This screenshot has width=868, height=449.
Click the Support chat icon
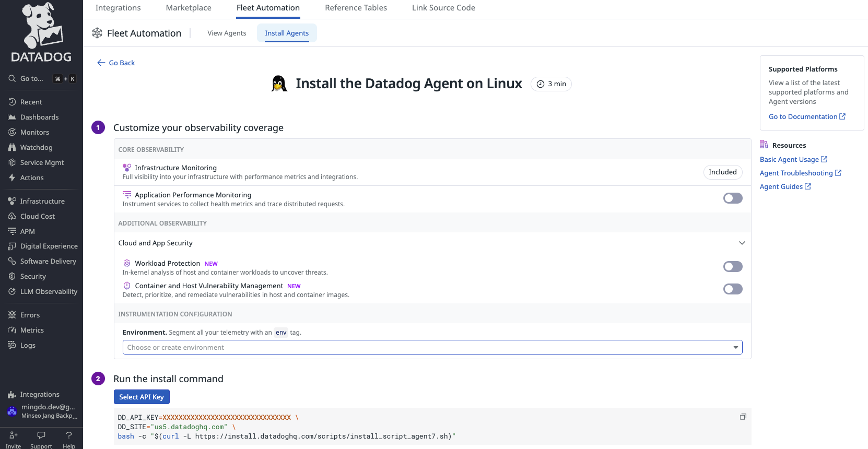[41, 435]
